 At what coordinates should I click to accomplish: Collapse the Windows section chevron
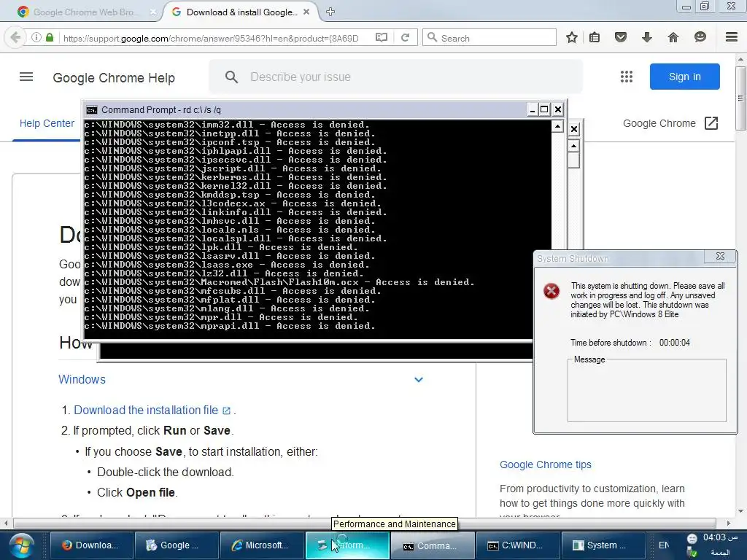418,379
